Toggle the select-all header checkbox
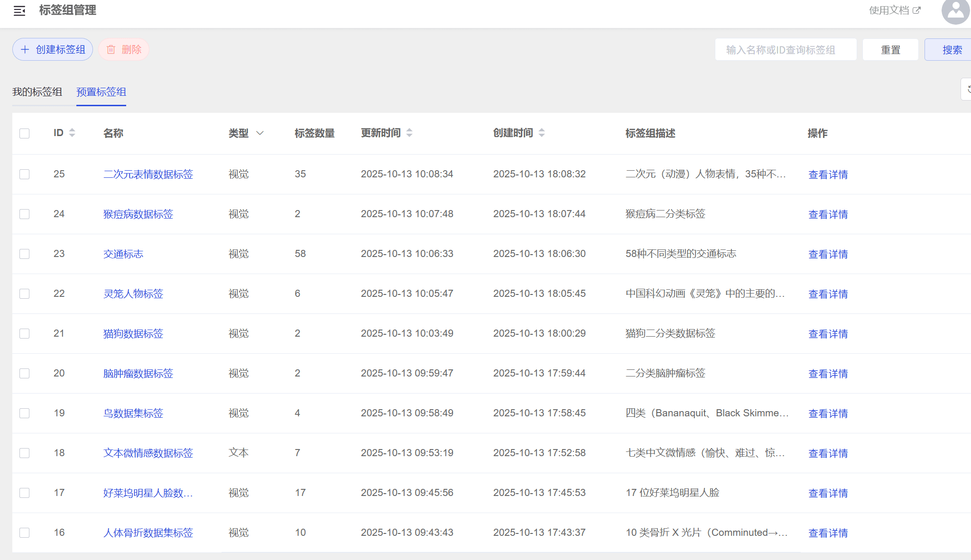The width and height of the screenshot is (971, 560). (x=25, y=133)
